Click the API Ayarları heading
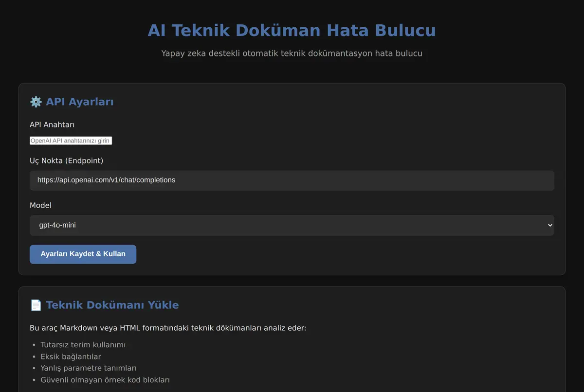The height and width of the screenshot is (392, 584). 80,102
